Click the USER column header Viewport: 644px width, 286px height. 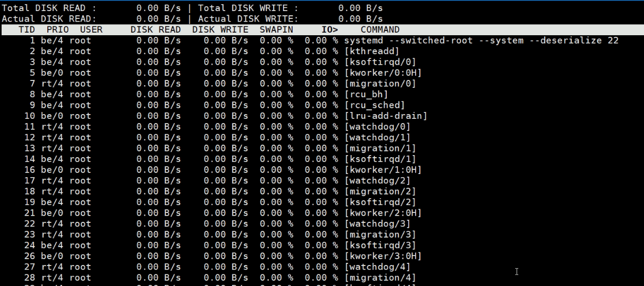[91, 30]
